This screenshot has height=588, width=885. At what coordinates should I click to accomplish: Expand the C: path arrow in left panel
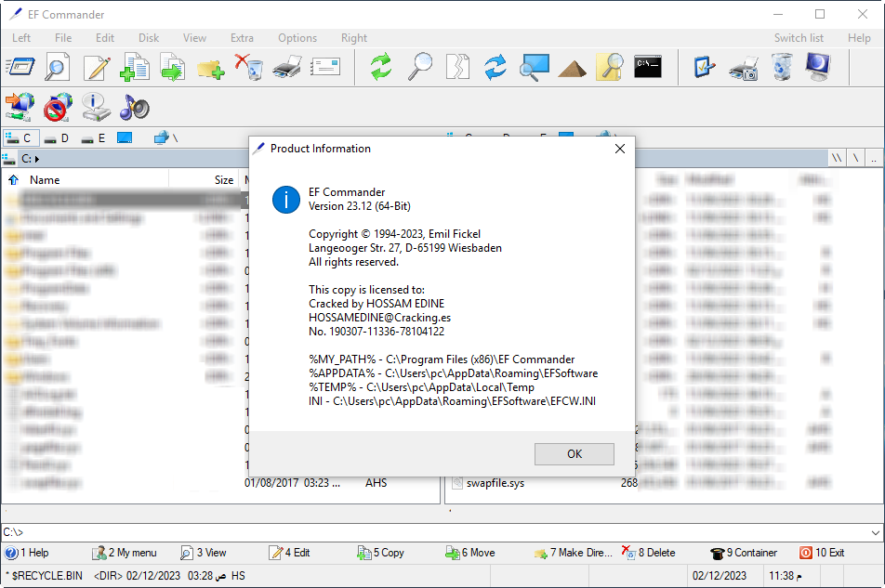[37, 160]
